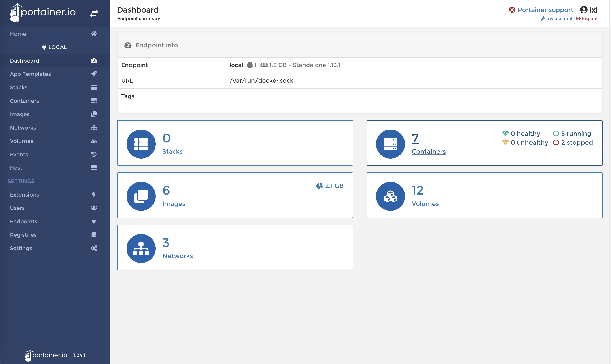Click the Stacks icon in dashboard
611x364 pixels.
click(x=141, y=144)
